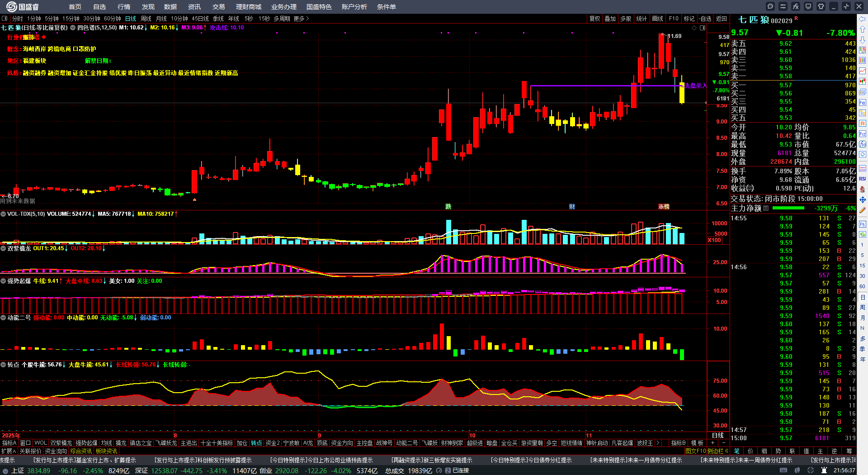Screen dimensions: 868x475
Task: Open the 图文F10 link
Action: point(696,451)
